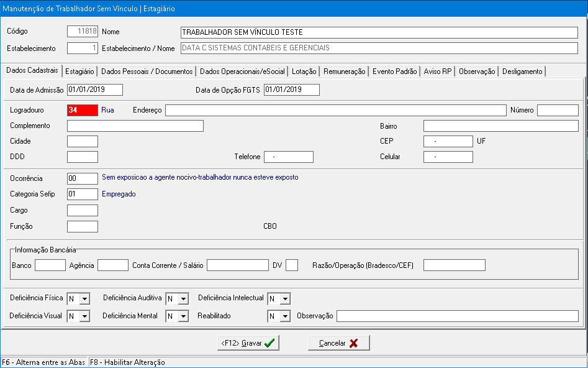Viewport: 588px width, 368px height.
Task: Click the Função input field
Action: click(x=83, y=226)
